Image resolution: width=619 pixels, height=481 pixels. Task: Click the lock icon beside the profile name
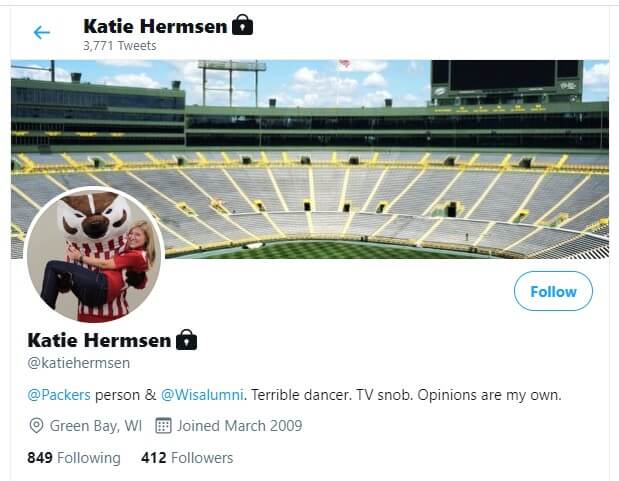186,340
